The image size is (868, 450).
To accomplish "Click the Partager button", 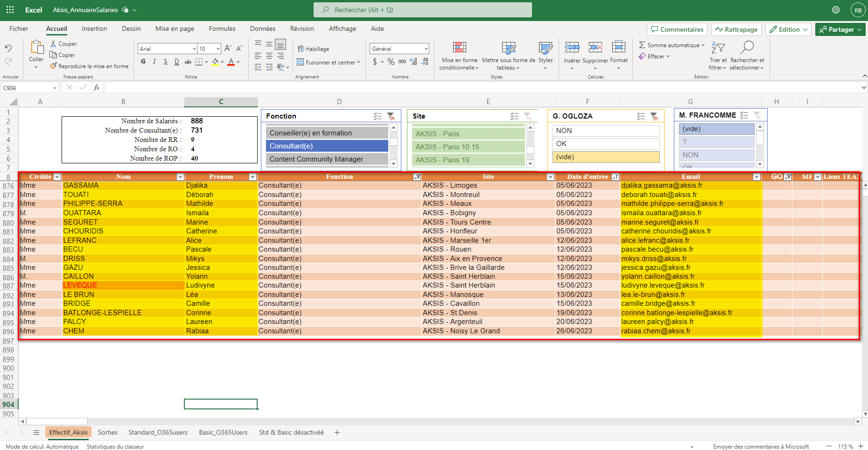I will [840, 29].
